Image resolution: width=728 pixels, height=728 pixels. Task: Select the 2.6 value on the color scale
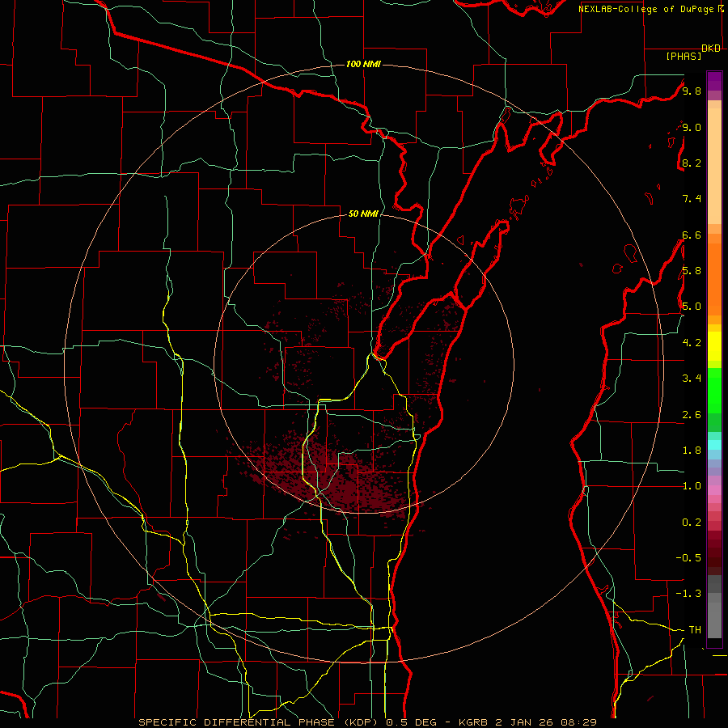tap(692, 415)
